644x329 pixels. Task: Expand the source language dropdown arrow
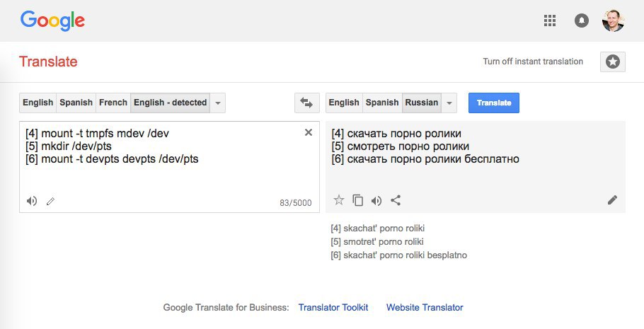[218, 103]
